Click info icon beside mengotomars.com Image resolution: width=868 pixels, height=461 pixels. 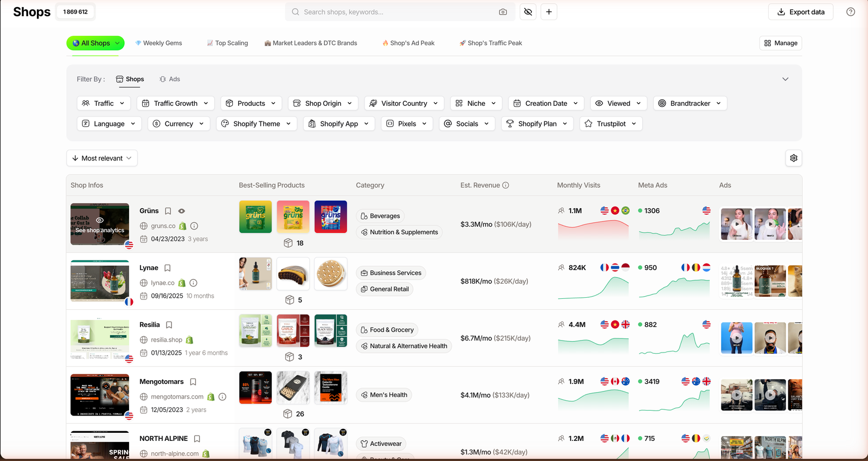222,397
